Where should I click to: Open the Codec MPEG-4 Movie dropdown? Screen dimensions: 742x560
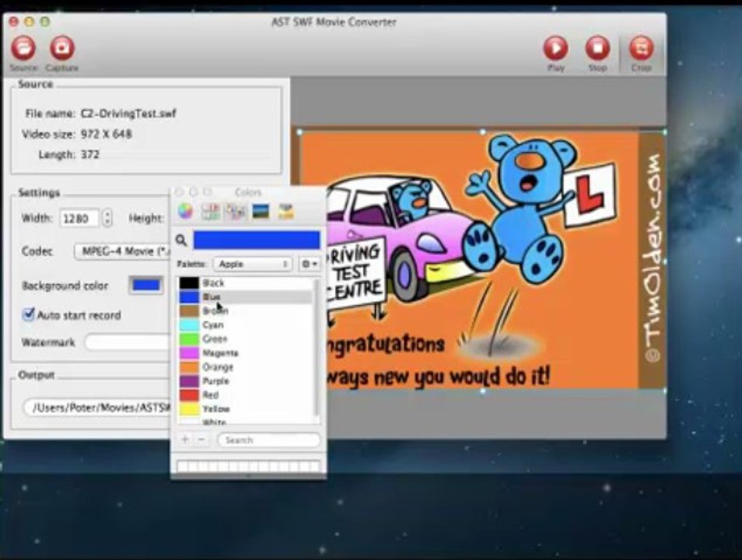pyautogui.click(x=122, y=251)
